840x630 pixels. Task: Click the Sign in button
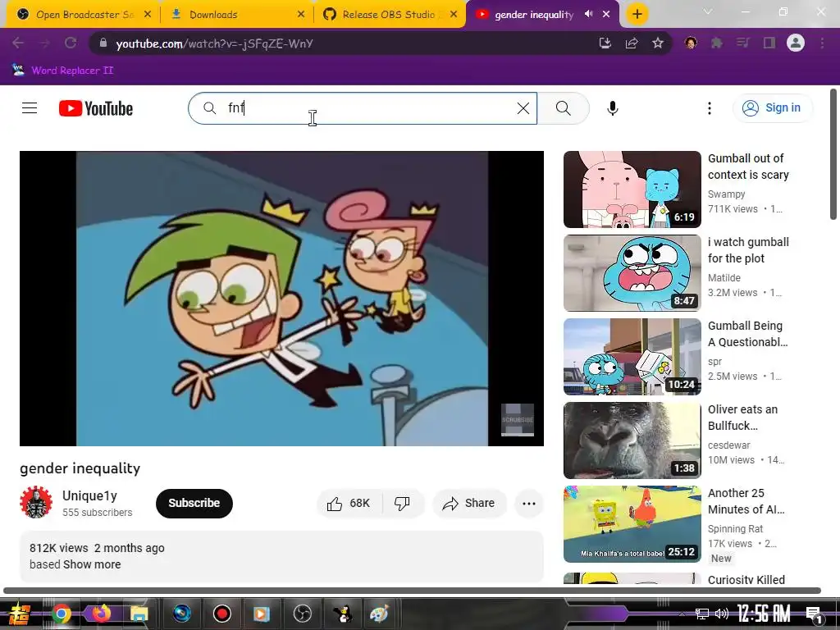(x=773, y=107)
